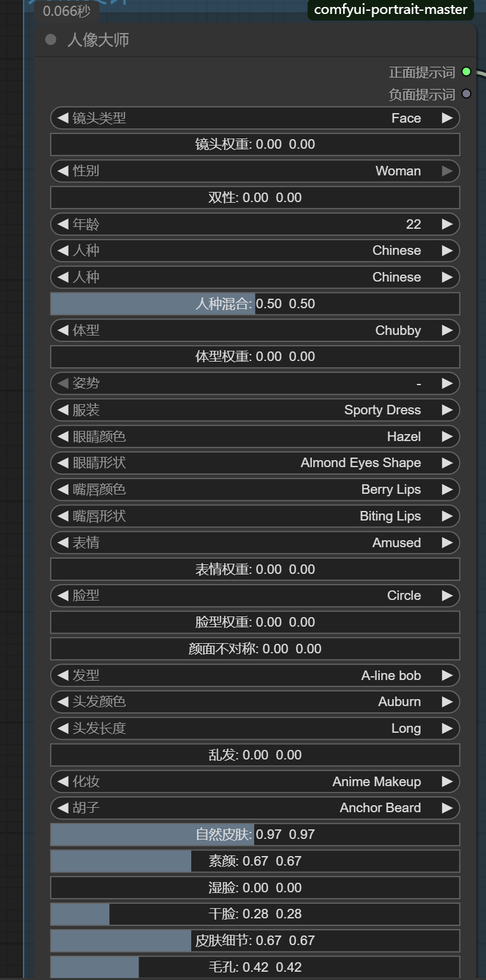
Task: Click the right arrow on the 眼睛颜色 row
Action: tap(447, 437)
